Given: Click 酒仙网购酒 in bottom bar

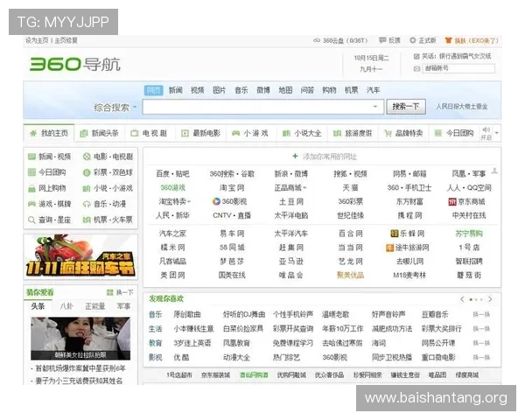Looking at the screenshot, I should 254,375.
